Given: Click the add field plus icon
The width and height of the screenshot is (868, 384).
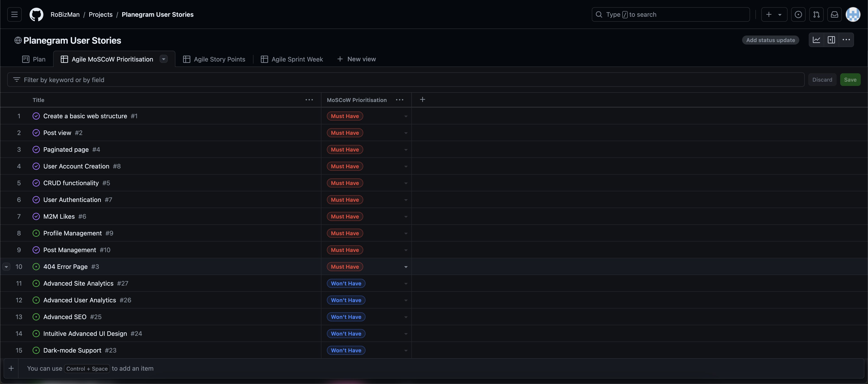Looking at the screenshot, I should [x=422, y=100].
